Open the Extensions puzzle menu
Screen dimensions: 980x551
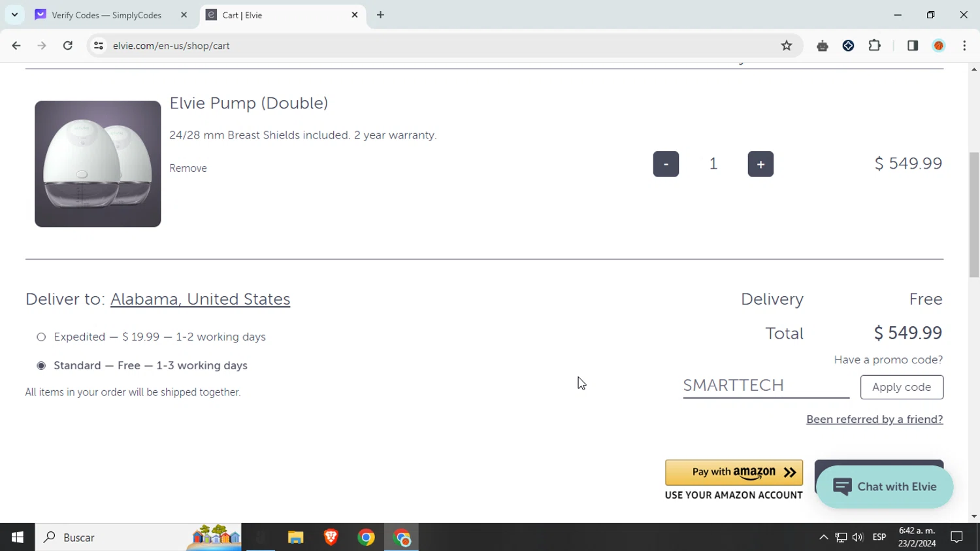tap(874, 46)
